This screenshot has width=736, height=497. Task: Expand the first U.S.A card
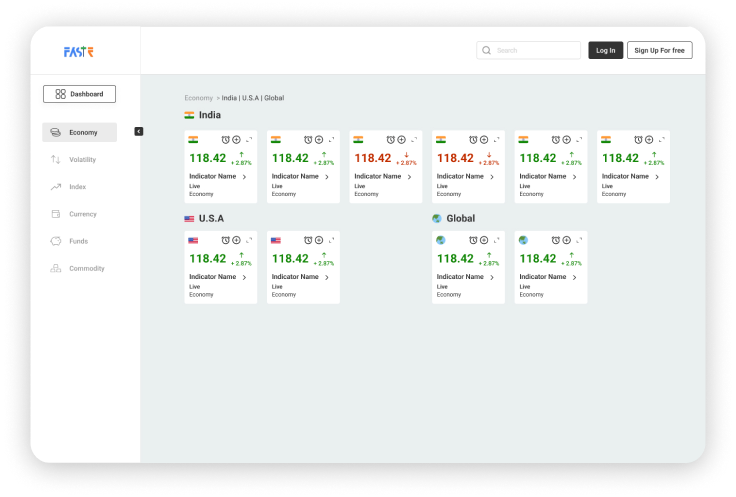click(x=249, y=240)
